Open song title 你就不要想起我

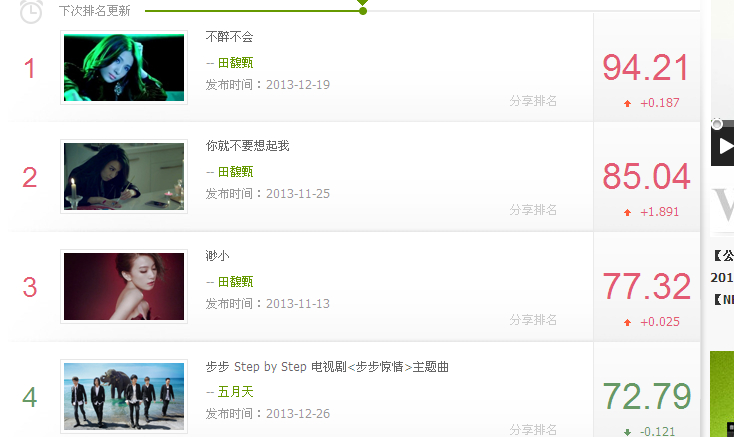point(248,146)
